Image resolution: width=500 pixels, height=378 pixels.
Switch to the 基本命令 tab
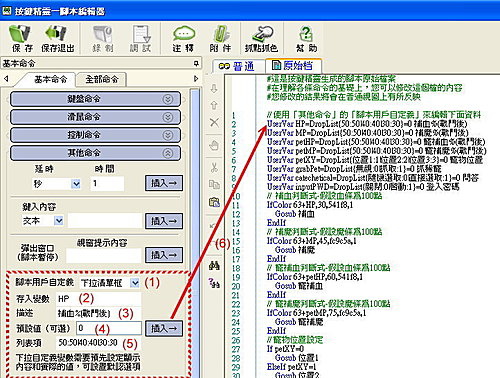pyautogui.click(x=50, y=79)
